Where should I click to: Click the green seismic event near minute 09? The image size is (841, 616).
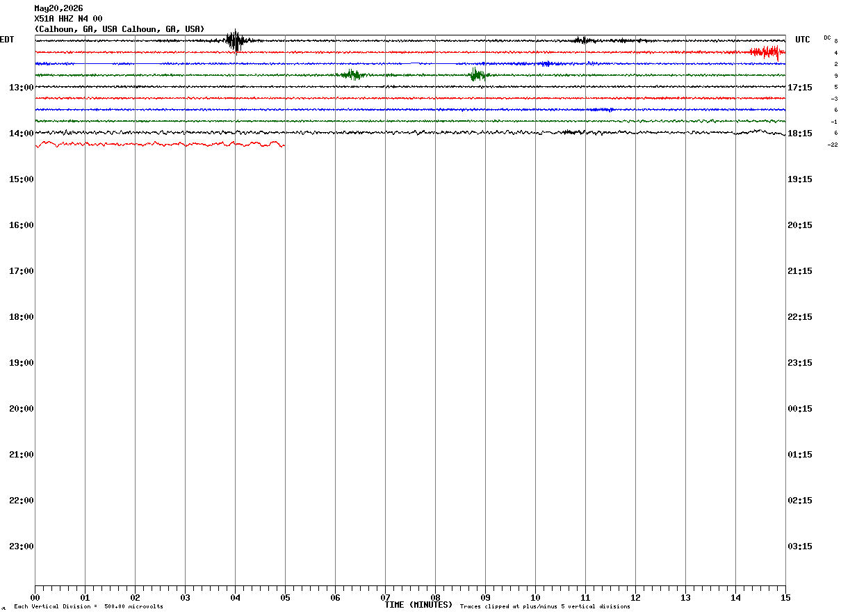click(477, 74)
